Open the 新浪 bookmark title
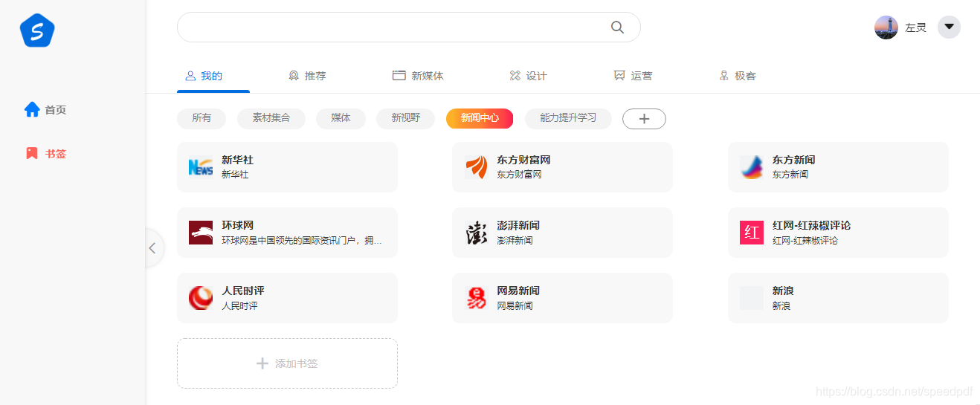The height and width of the screenshot is (405, 980). (783, 291)
